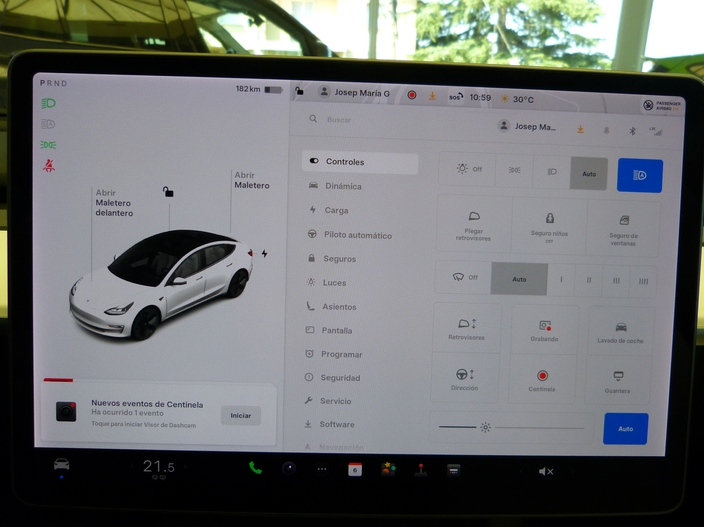Toggle auto high beam button
Viewport: 704px width, 527px height.
[x=640, y=175]
